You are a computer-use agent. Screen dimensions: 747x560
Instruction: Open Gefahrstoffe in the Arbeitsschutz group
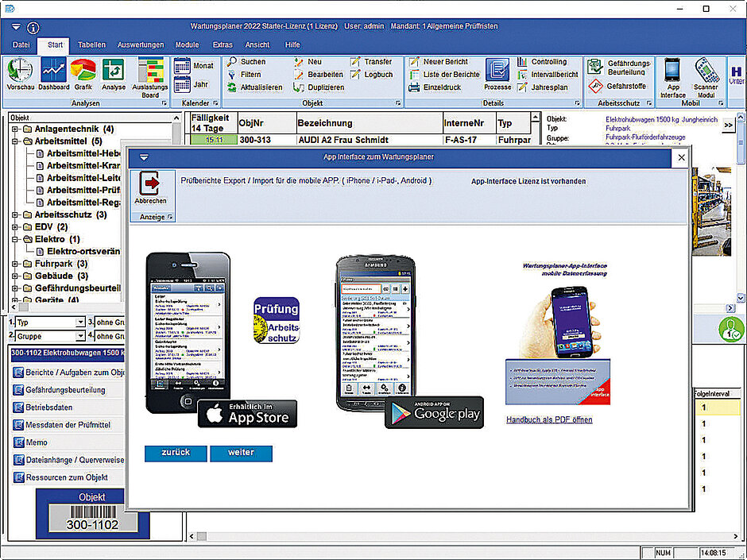pos(618,86)
